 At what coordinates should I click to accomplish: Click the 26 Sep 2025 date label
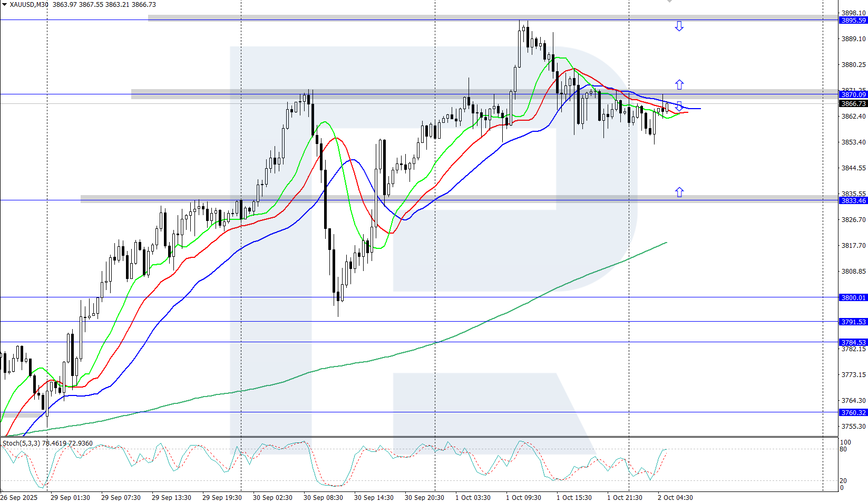19,497
